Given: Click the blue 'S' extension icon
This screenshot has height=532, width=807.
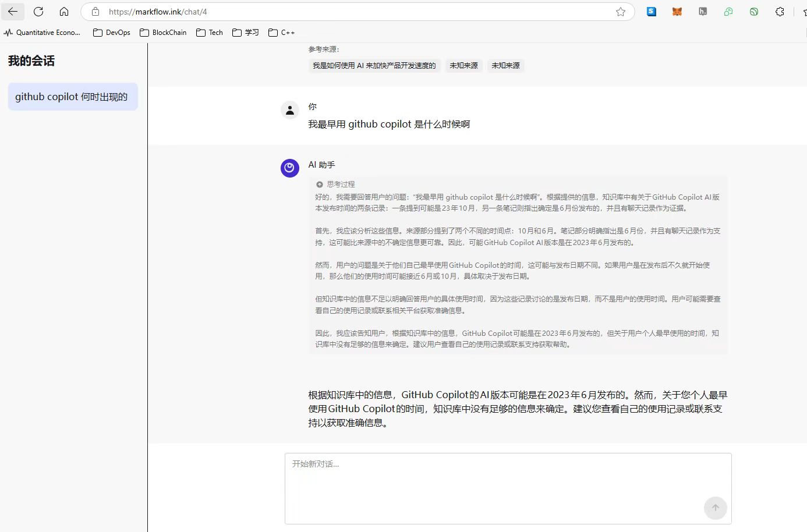Looking at the screenshot, I should pyautogui.click(x=651, y=12).
